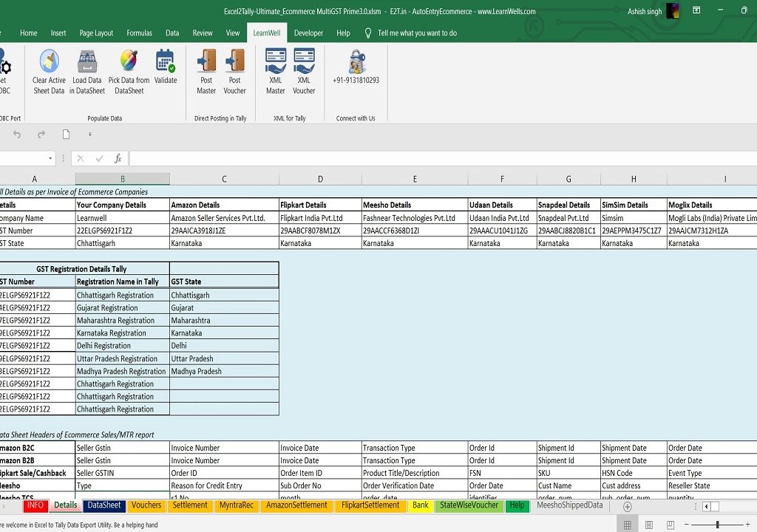This screenshot has height=532, width=757.
Task: Open the Ribbon Display Options button
Action: click(x=696, y=11)
